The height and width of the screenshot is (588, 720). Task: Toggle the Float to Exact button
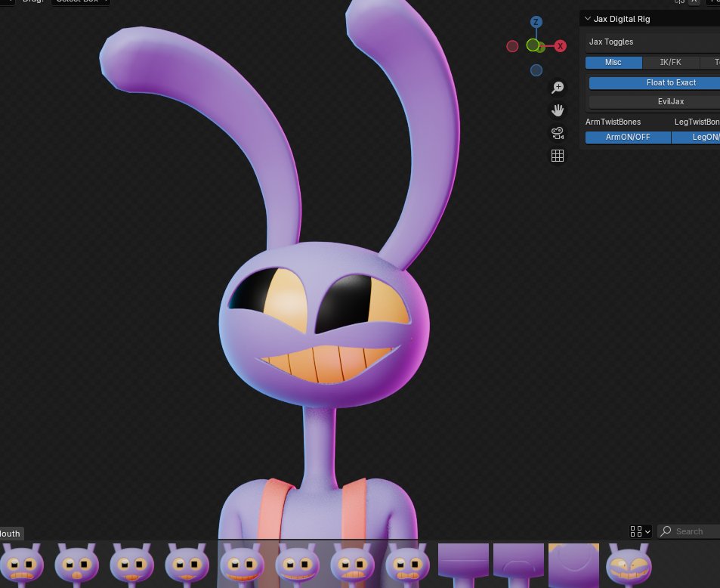pyautogui.click(x=654, y=82)
